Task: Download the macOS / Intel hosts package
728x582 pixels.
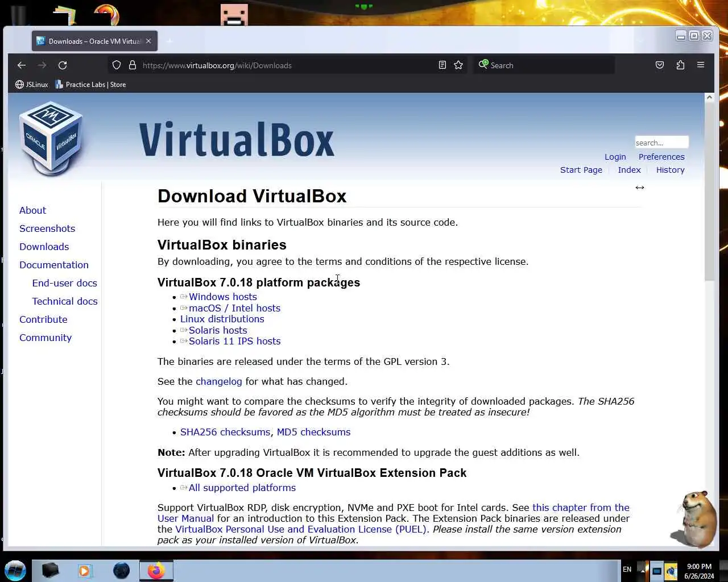Action: pyautogui.click(x=234, y=308)
